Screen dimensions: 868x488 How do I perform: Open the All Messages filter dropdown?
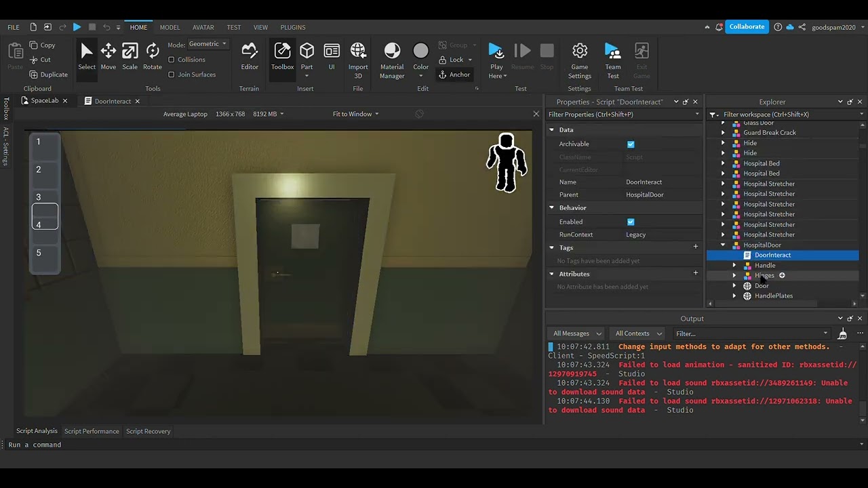click(577, 333)
